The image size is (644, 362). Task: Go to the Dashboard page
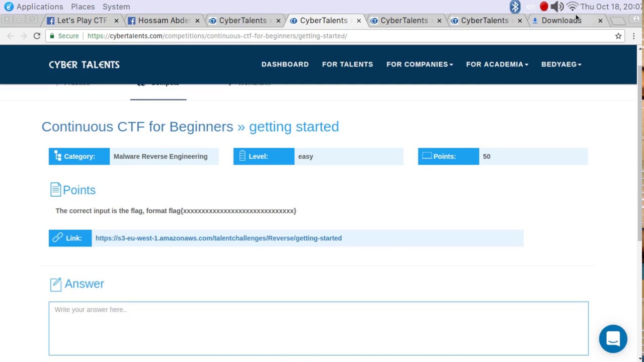tap(285, 64)
